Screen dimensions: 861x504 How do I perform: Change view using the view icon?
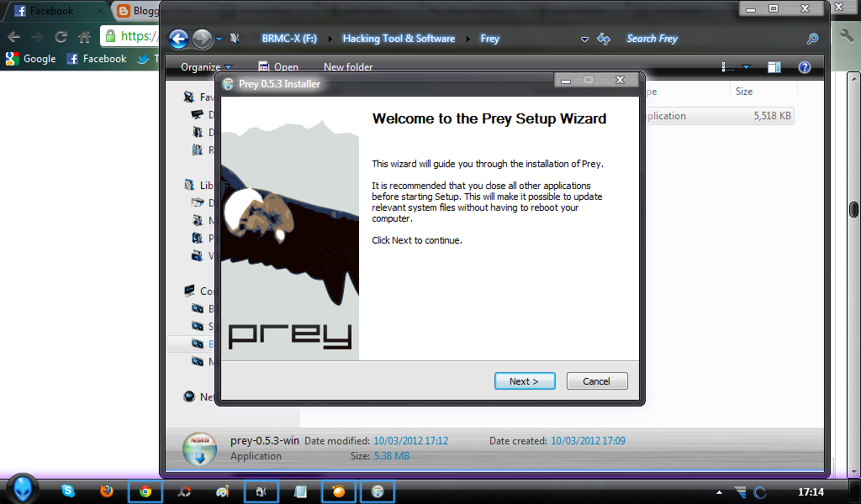point(727,67)
